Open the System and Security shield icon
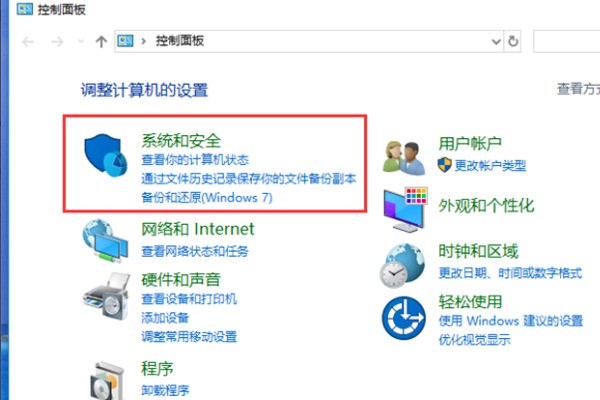The image size is (600, 400). tap(106, 155)
